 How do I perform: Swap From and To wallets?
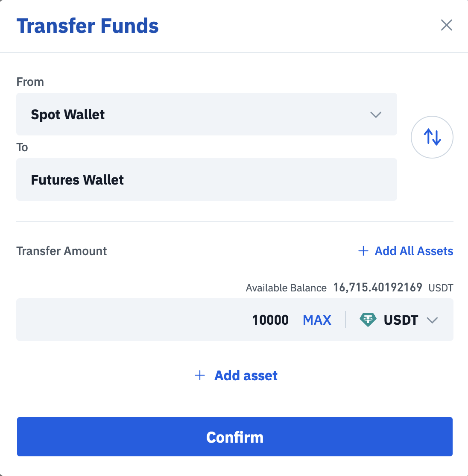(432, 137)
